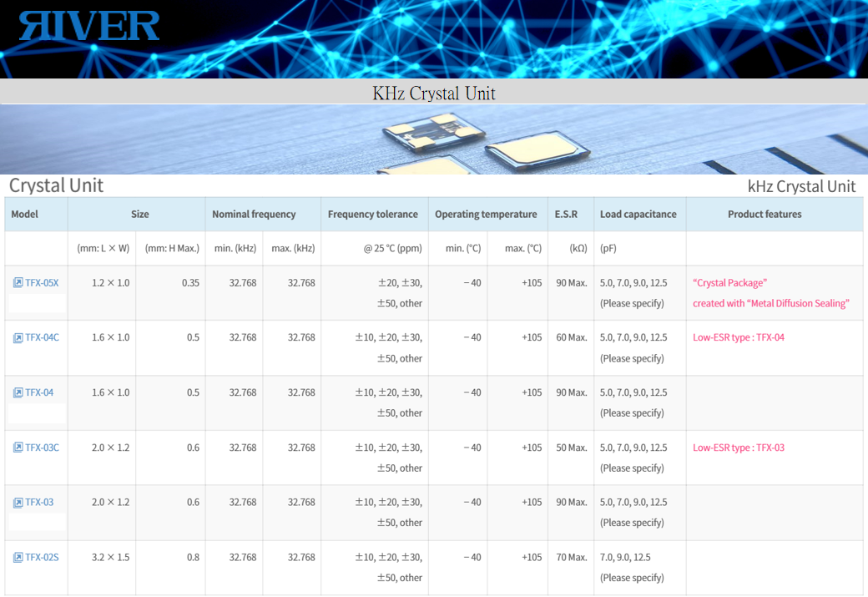The width and height of the screenshot is (868, 597).
Task: Select the Frequency tolerance column header
Action: (x=372, y=215)
